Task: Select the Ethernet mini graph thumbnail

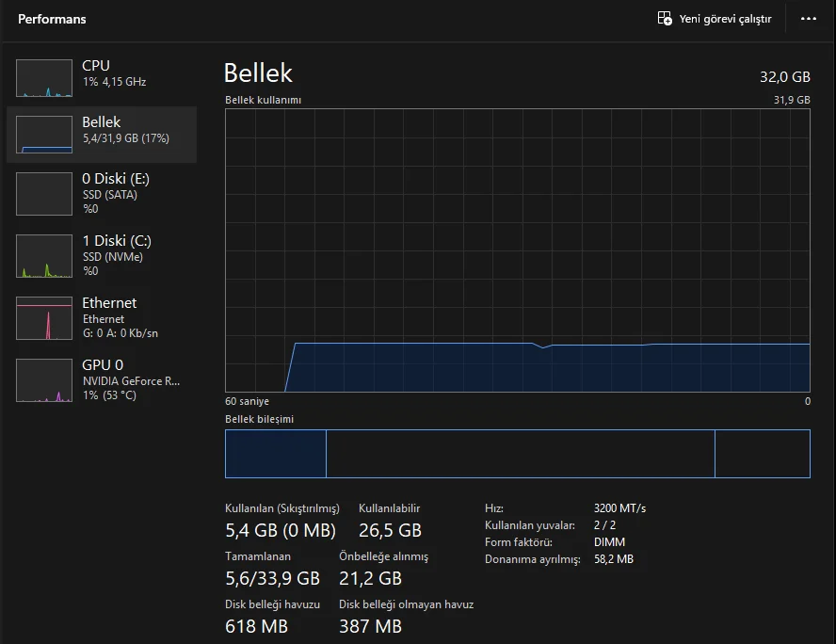Action: (44, 318)
